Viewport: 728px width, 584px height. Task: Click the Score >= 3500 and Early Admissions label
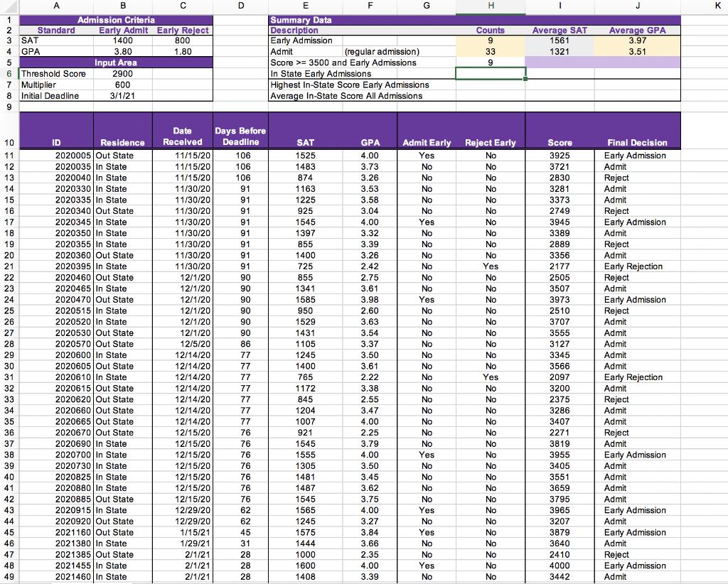click(343, 63)
